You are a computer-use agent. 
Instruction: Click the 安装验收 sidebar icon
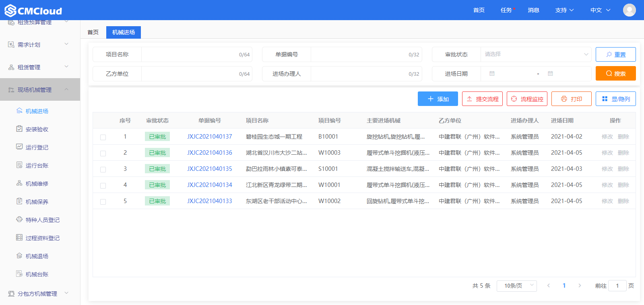tap(19, 129)
